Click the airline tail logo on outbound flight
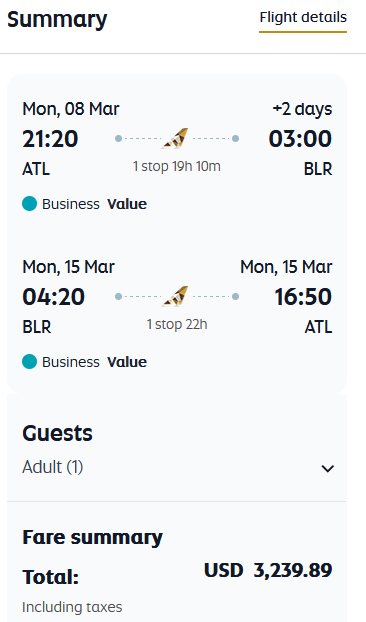This screenshot has width=366, height=622. [x=175, y=138]
